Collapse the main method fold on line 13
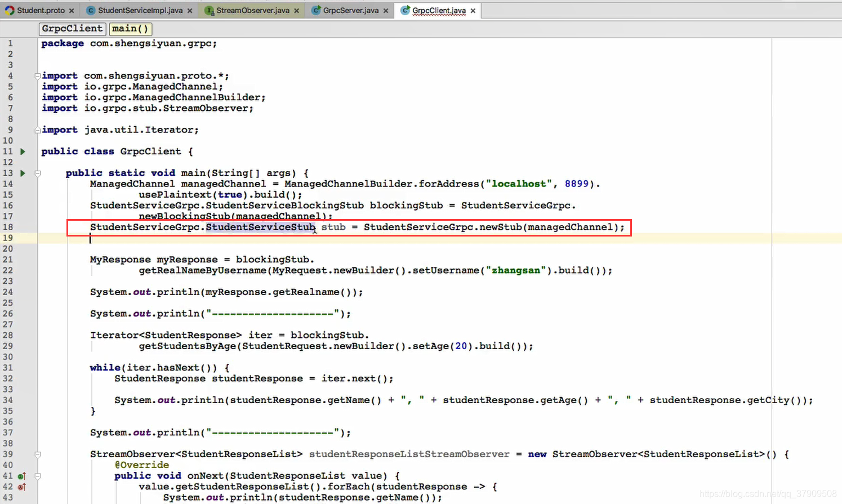842x504 pixels. point(38,173)
